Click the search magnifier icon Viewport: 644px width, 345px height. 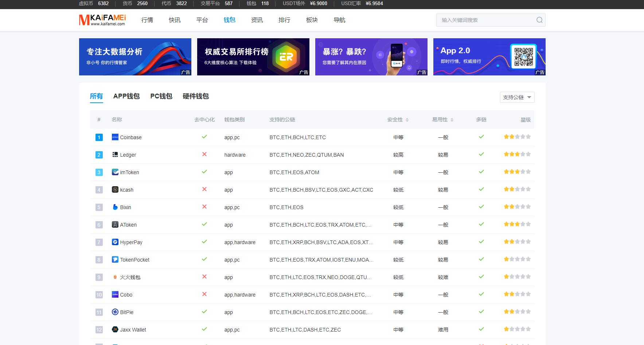pos(539,20)
